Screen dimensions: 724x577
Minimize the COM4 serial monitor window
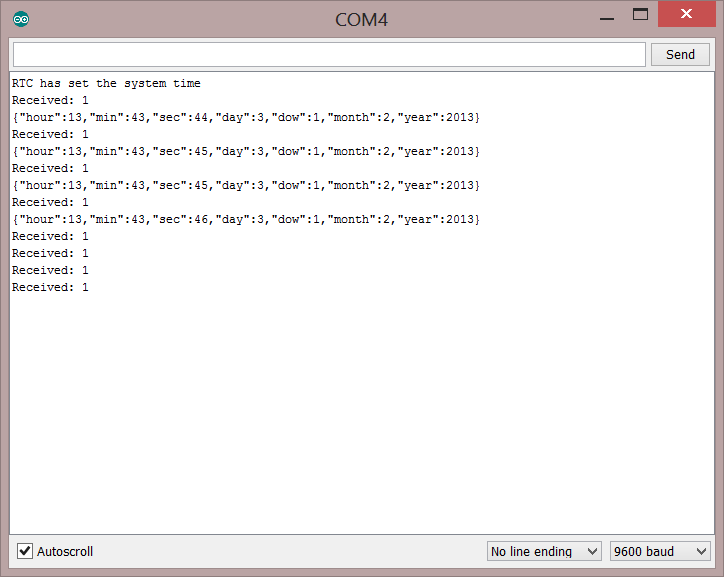[606, 16]
